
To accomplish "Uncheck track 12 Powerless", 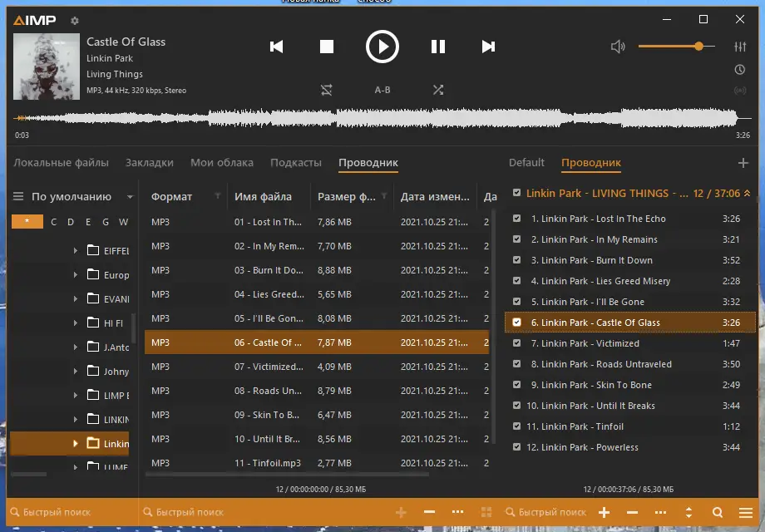I will tap(516, 447).
